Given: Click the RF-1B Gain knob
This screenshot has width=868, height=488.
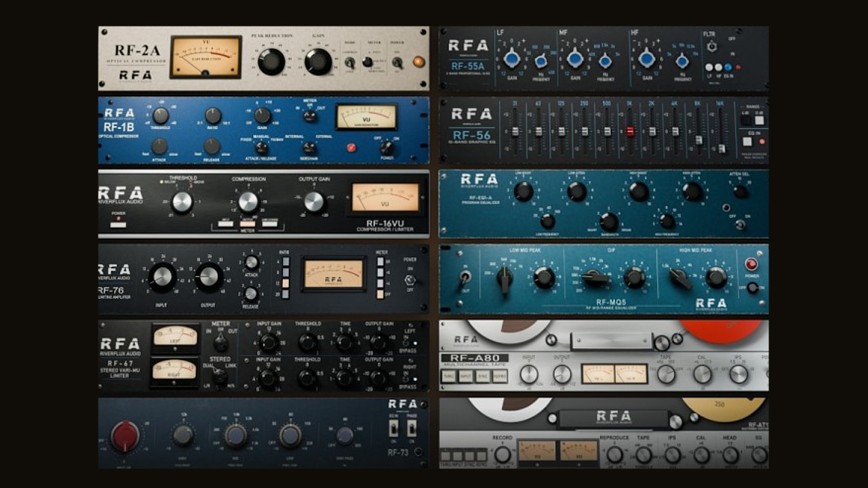Looking at the screenshot, I should tap(262, 116).
